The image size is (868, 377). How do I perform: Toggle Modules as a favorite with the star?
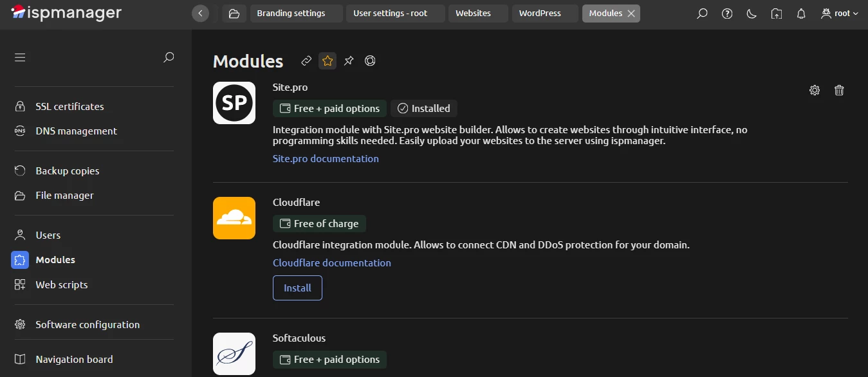click(x=327, y=60)
